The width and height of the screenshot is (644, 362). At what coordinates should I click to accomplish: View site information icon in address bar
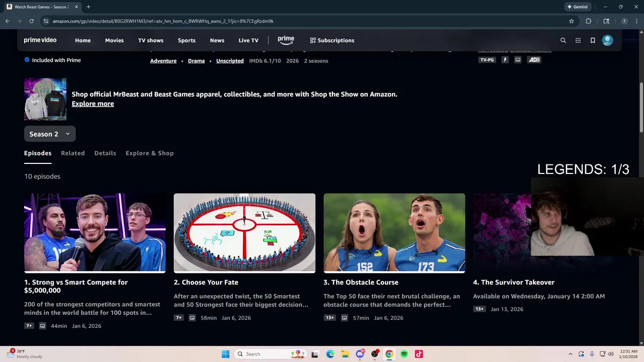(46, 21)
